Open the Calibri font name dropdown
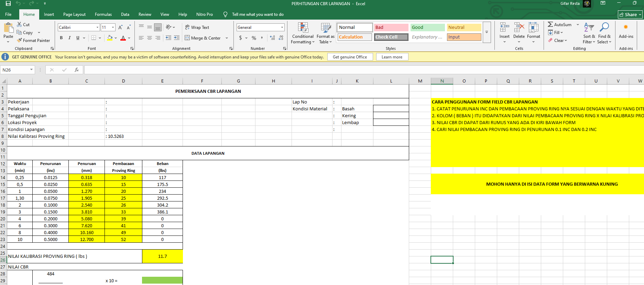Screen dimensions: 644x285 point(97,28)
